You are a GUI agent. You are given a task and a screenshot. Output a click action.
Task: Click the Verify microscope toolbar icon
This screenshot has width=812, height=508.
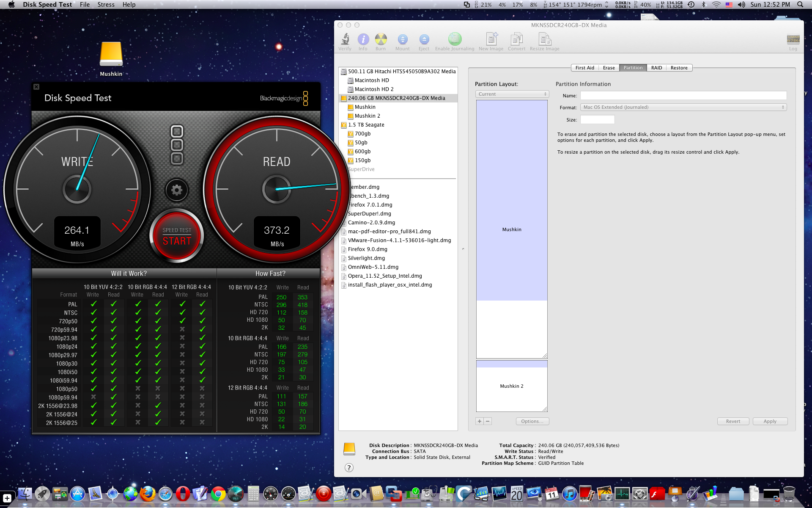tap(345, 40)
